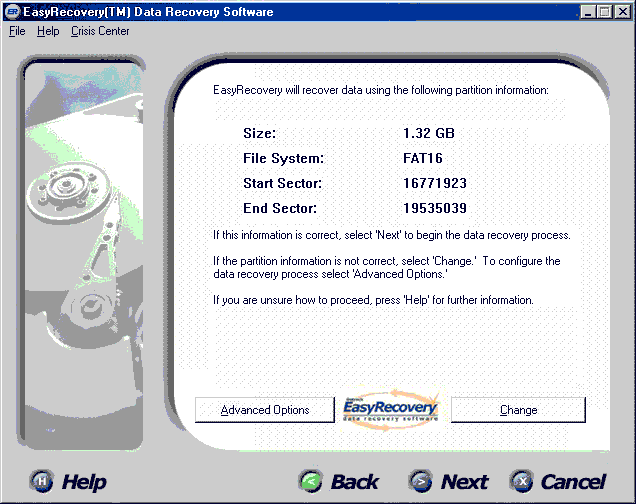Click the Size: label

tap(260, 133)
